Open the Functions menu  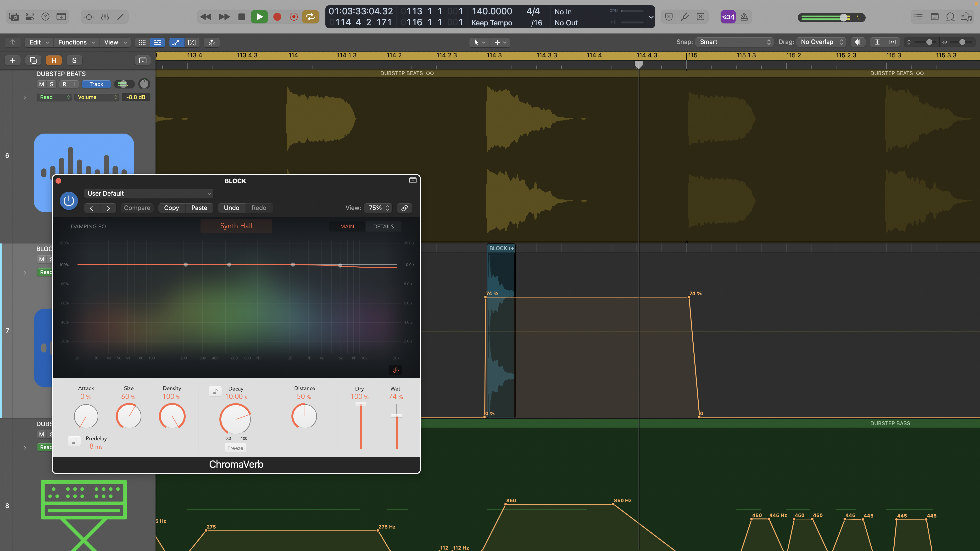coord(76,42)
